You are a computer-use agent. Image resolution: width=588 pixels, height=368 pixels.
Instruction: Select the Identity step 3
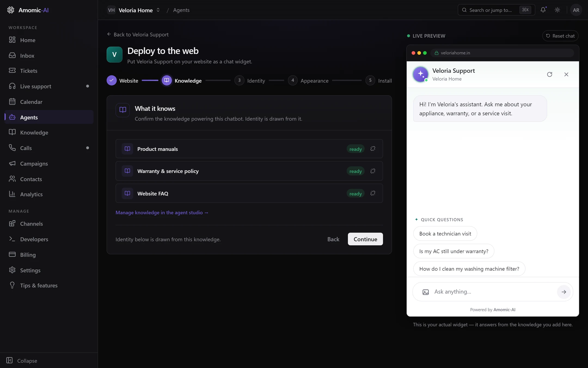pos(250,81)
